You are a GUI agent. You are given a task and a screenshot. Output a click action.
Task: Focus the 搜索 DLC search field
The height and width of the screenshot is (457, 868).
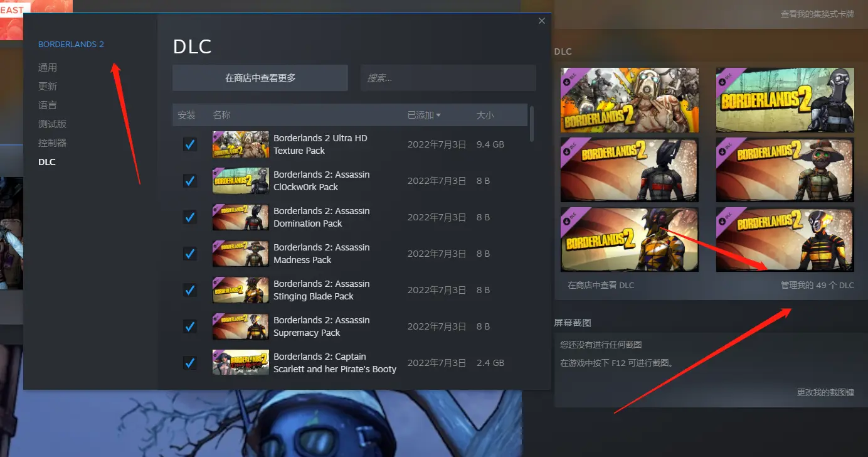448,78
